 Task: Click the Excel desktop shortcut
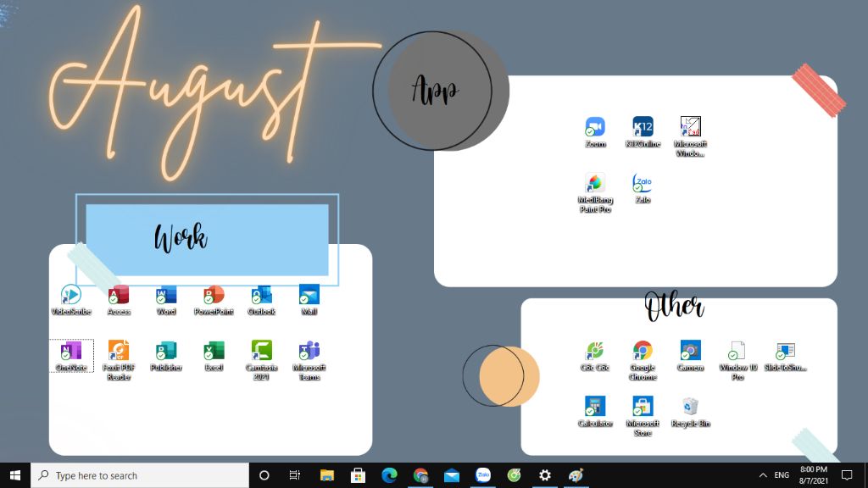214,355
